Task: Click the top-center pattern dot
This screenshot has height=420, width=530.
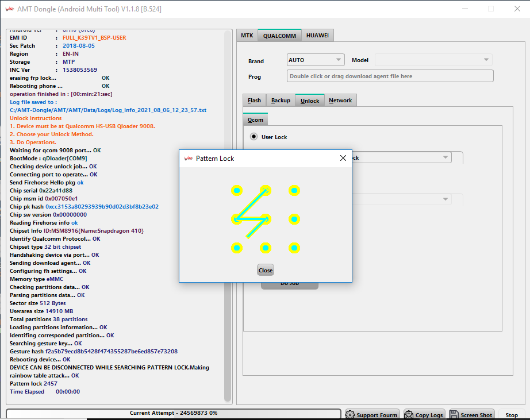Action: point(266,191)
